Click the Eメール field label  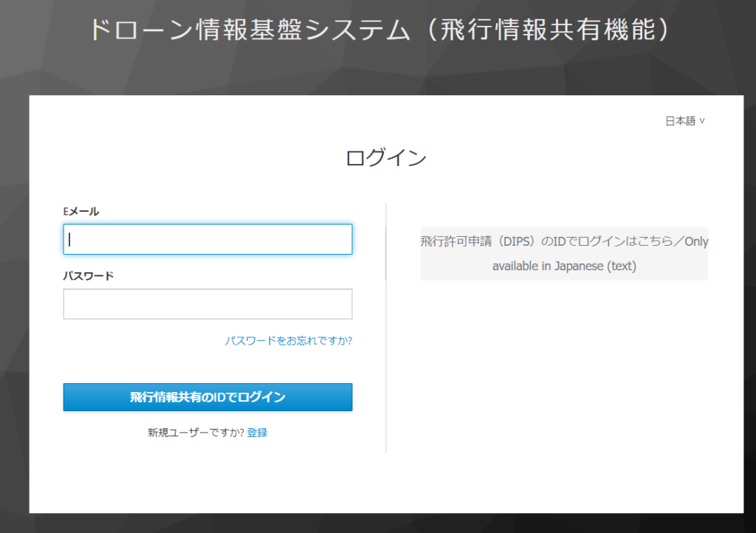pyautogui.click(x=81, y=212)
